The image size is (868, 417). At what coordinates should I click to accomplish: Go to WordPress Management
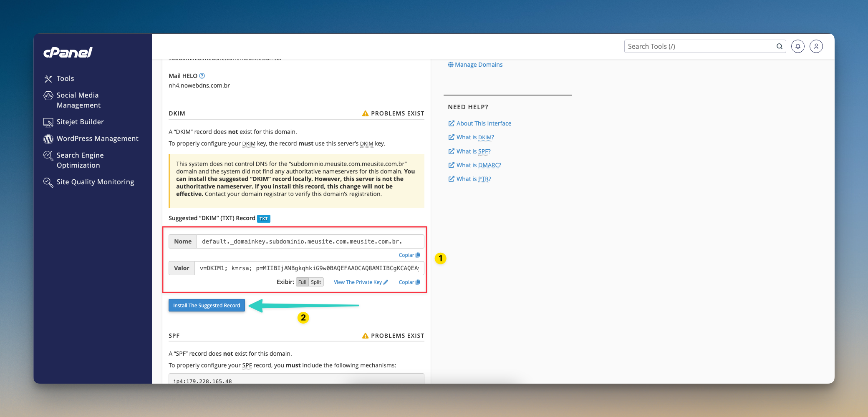click(97, 138)
